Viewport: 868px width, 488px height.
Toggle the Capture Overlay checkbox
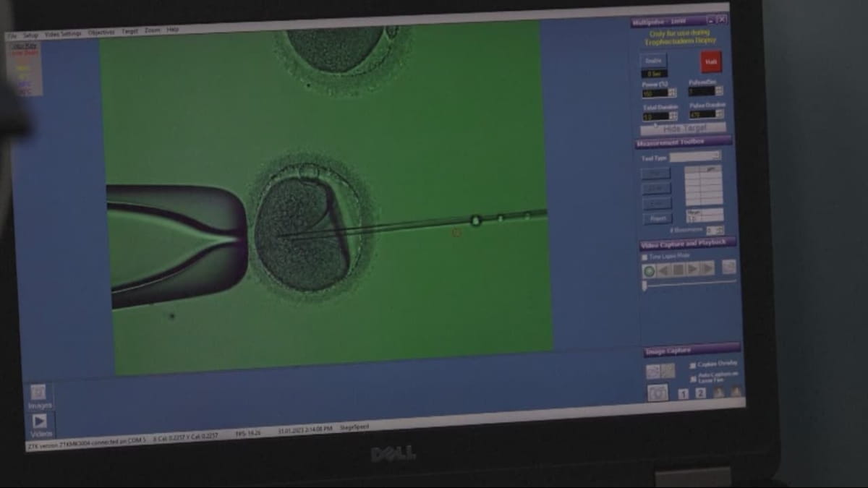[x=692, y=365]
